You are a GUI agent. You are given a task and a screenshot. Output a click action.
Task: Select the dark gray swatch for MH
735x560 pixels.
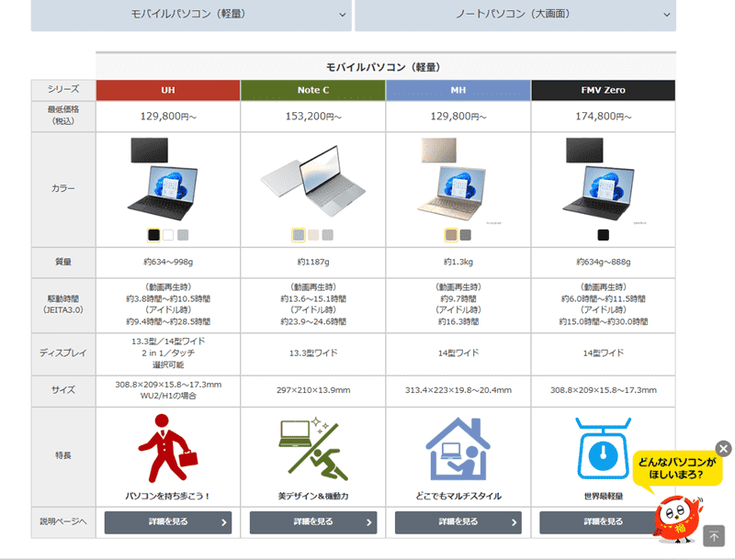(x=466, y=235)
